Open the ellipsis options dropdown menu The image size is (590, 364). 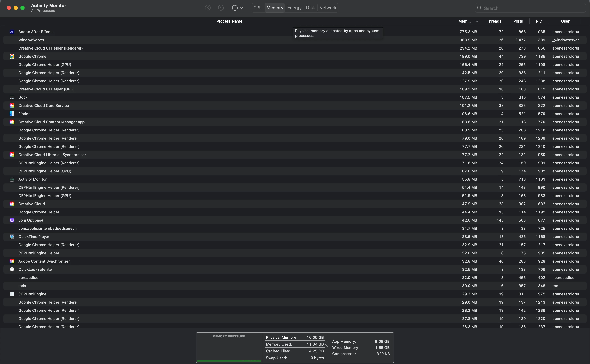[x=235, y=8]
